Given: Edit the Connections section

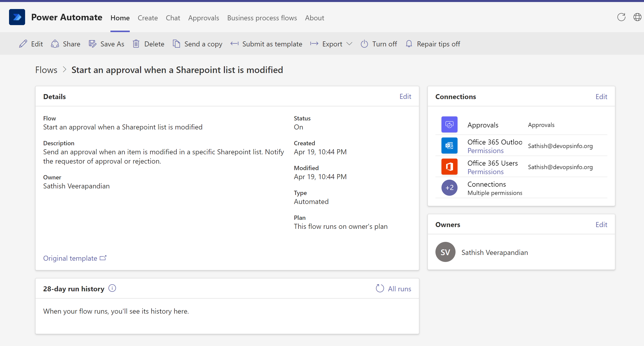Looking at the screenshot, I should (601, 97).
